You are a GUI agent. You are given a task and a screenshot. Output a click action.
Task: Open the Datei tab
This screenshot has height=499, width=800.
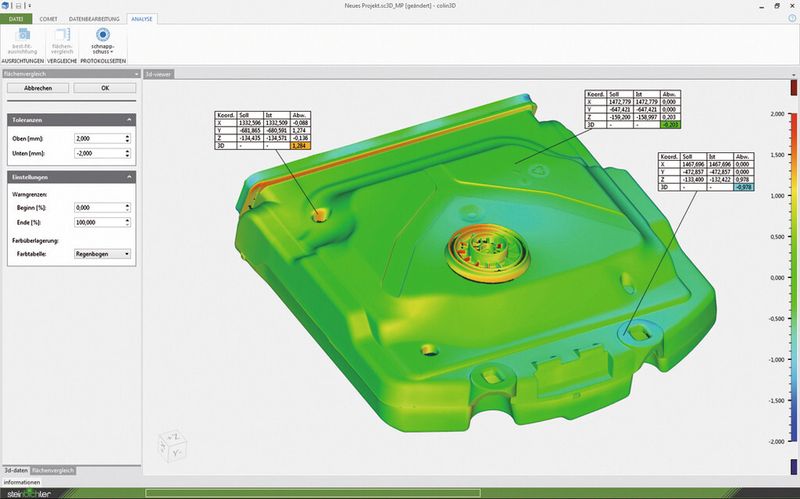coord(16,19)
